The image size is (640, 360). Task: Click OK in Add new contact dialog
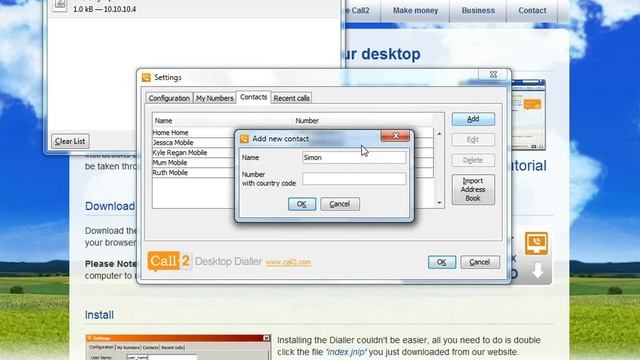[302, 204]
